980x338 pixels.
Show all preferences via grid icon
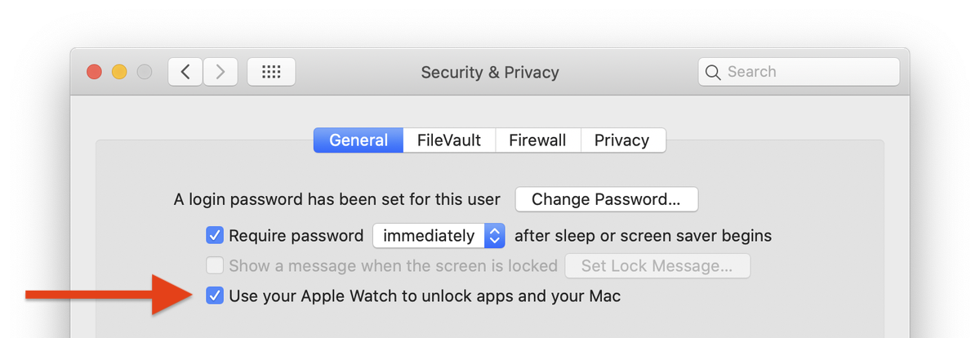271,72
